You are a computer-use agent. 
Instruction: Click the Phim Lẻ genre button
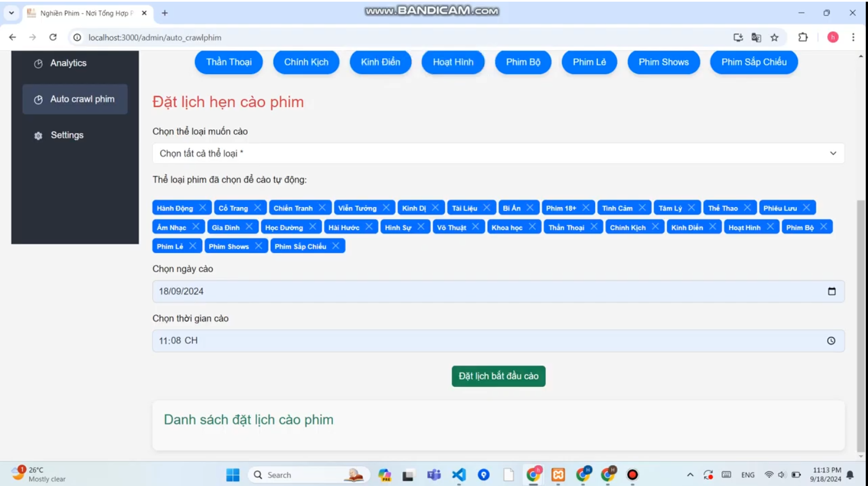589,62
